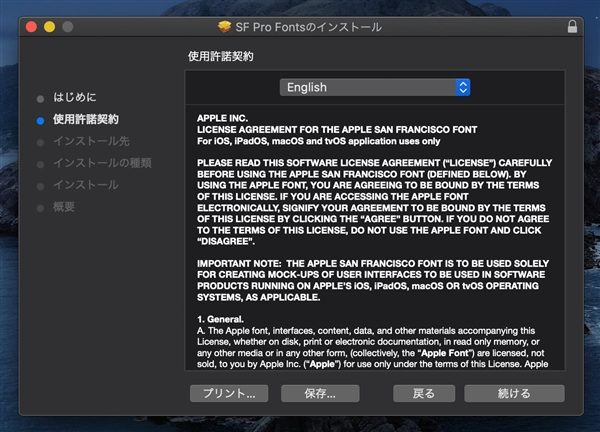Click the 'SF Pro Fontsのインストール' window title
Image resolution: width=600 pixels, height=432 pixels.
[x=308, y=27]
